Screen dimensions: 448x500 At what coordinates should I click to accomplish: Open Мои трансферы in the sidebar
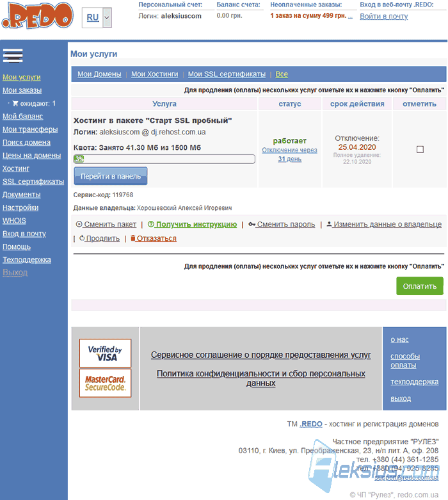30,129
